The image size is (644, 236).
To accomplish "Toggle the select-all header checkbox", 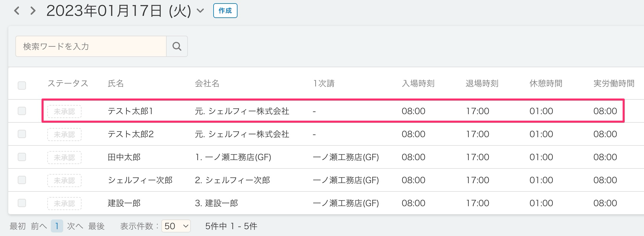I will 22,86.
